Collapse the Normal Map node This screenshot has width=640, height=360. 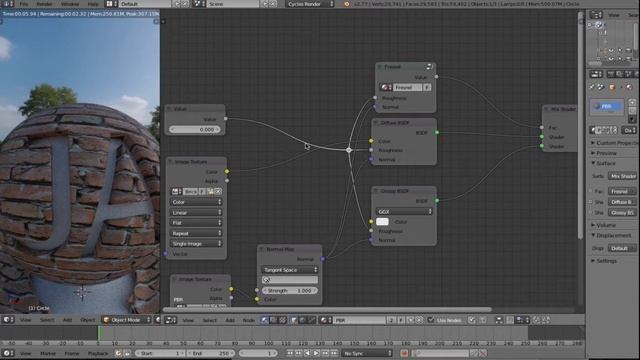pyautogui.click(x=262, y=249)
